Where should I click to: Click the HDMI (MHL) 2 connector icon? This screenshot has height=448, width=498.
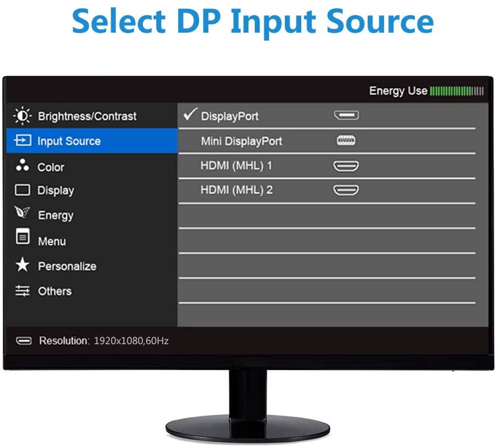coord(346,190)
